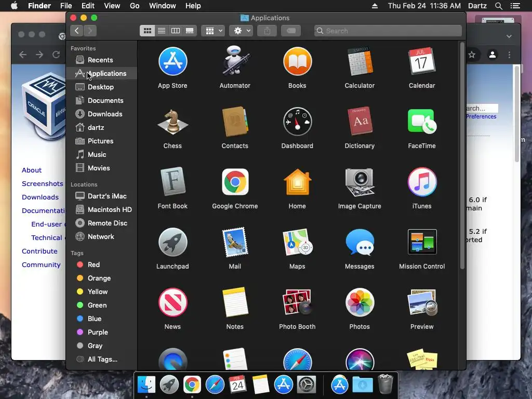Viewport: 532px width, 399px height.
Task: Select the Preview app icon
Action: tap(422, 302)
